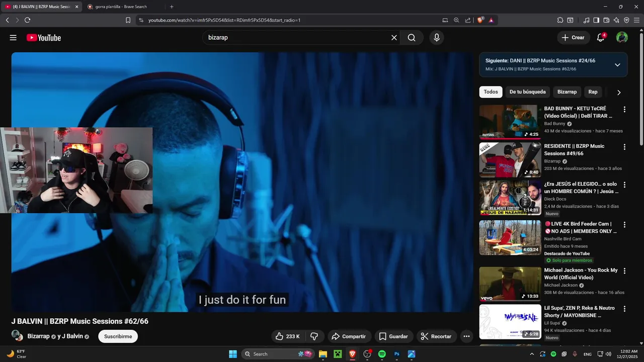The image size is (644, 362).
Task: Open Nashville Bird Cam channel link
Action: 562,239
